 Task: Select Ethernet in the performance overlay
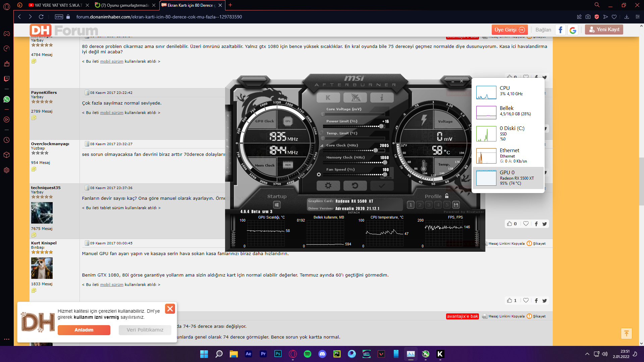(508, 156)
